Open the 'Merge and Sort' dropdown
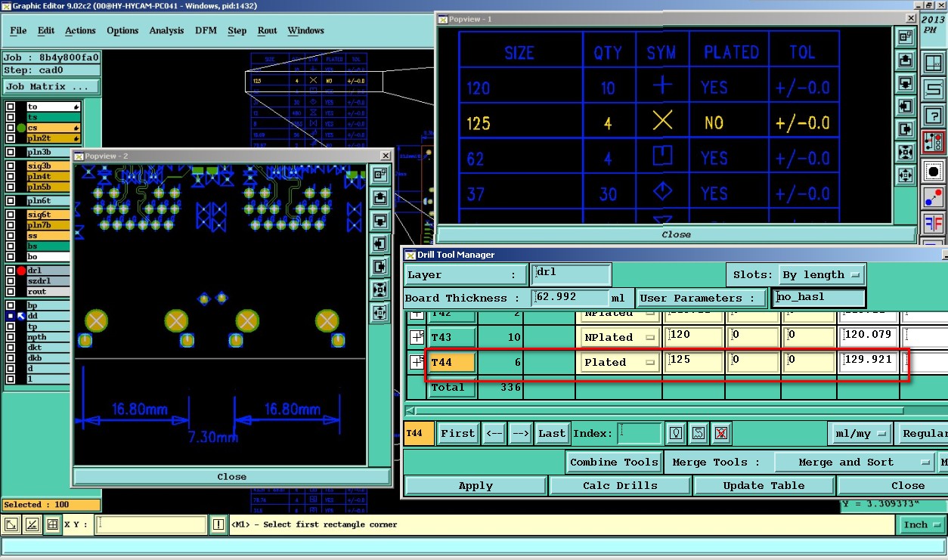Screen dimensions: 948x560 pyautogui.click(x=854, y=462)
